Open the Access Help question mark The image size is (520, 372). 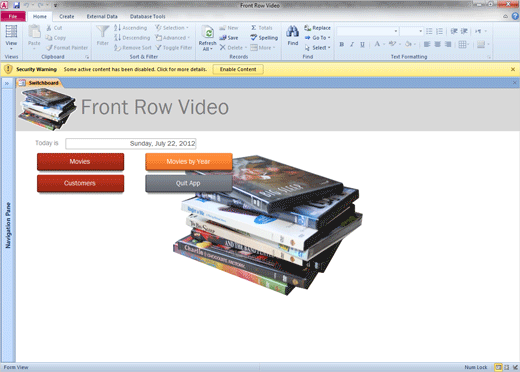click(x=515, y=16)
